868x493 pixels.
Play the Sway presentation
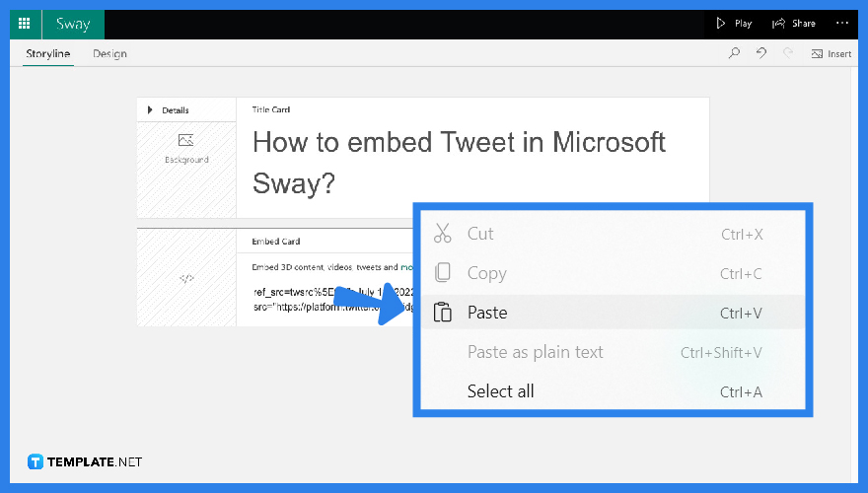734,24
